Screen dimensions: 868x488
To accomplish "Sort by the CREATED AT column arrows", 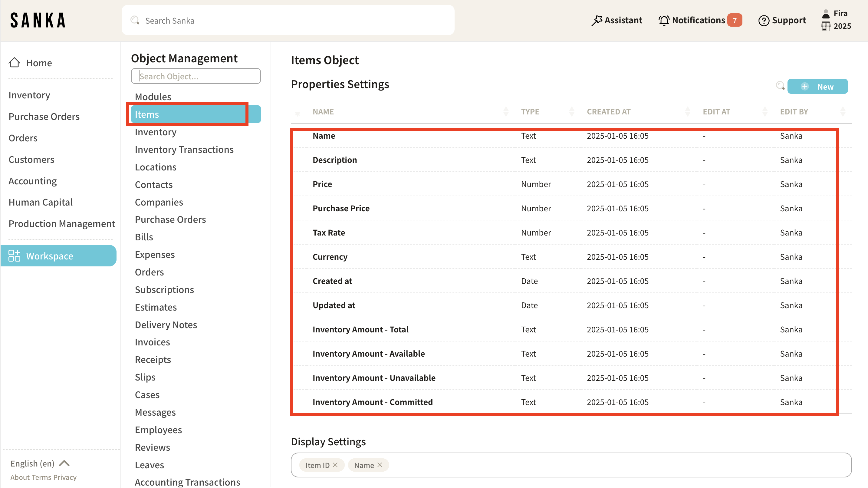I will tap(687, 111).
